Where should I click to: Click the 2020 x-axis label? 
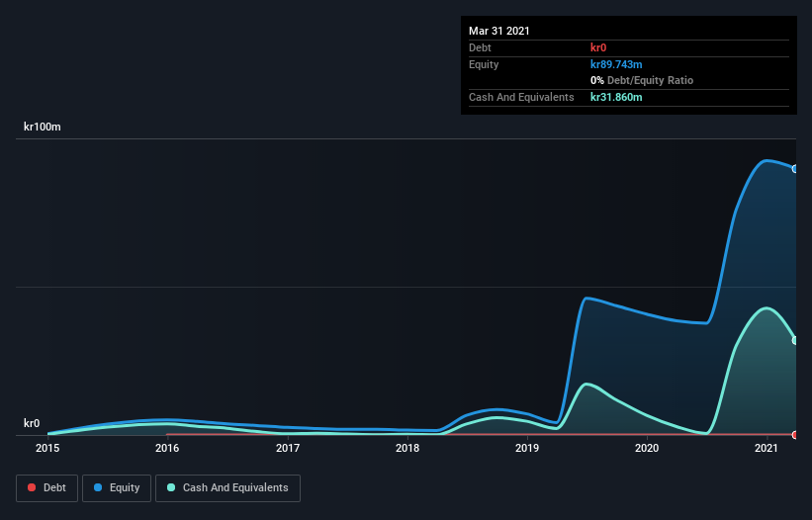click(x=647, y=448)
